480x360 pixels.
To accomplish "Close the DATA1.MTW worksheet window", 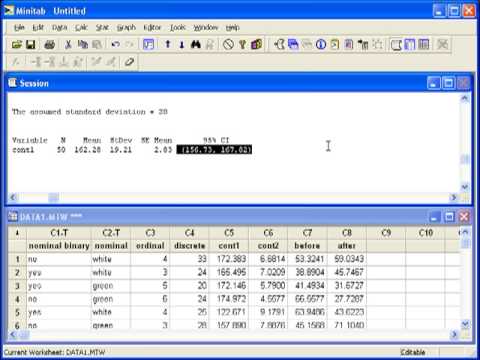I will pos(464,217).
